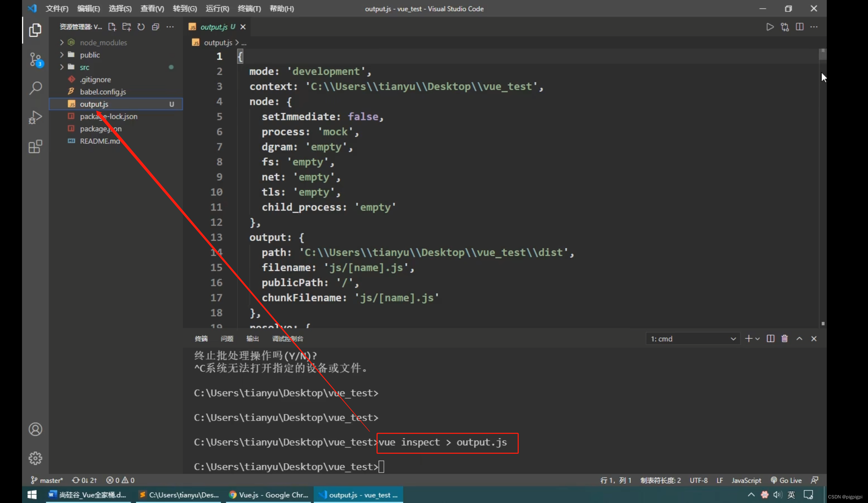Screen dimensions: 868x503
Task: Switch to Vue.js Google Chrome taskbar window
Action: pyautogui.click(x=269, y=495)
